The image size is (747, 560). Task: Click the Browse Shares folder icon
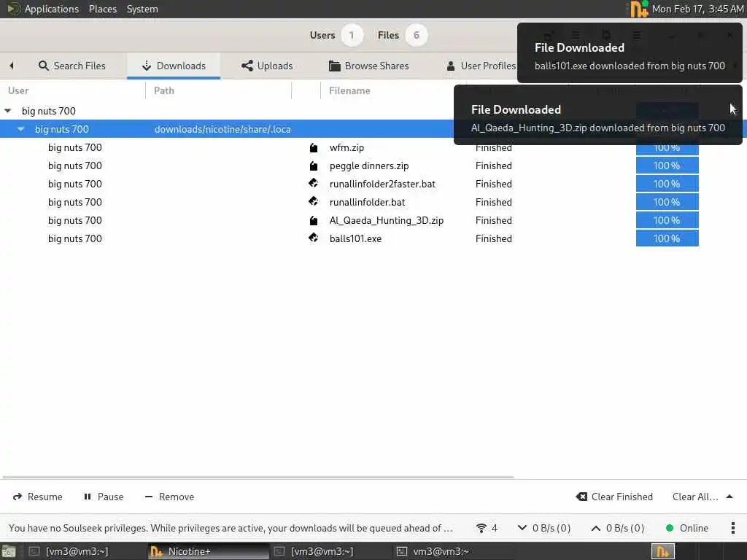pyautogui.click(x=334, y=66)
